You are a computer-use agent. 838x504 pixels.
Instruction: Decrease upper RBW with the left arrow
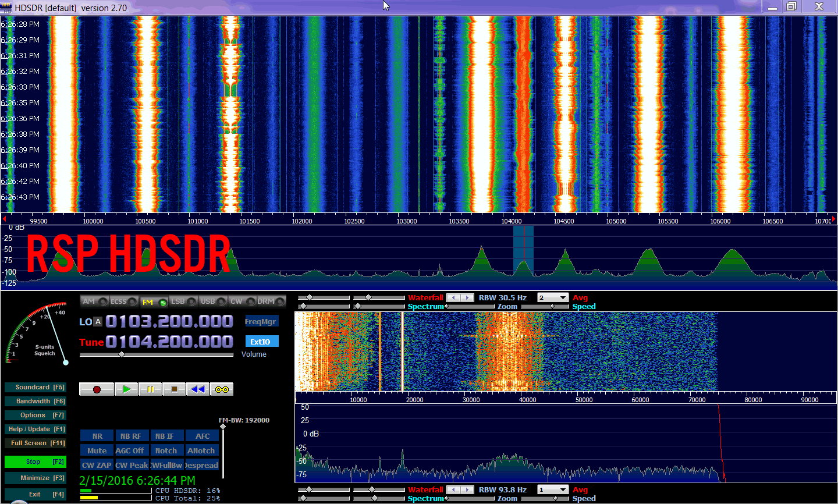453,298
